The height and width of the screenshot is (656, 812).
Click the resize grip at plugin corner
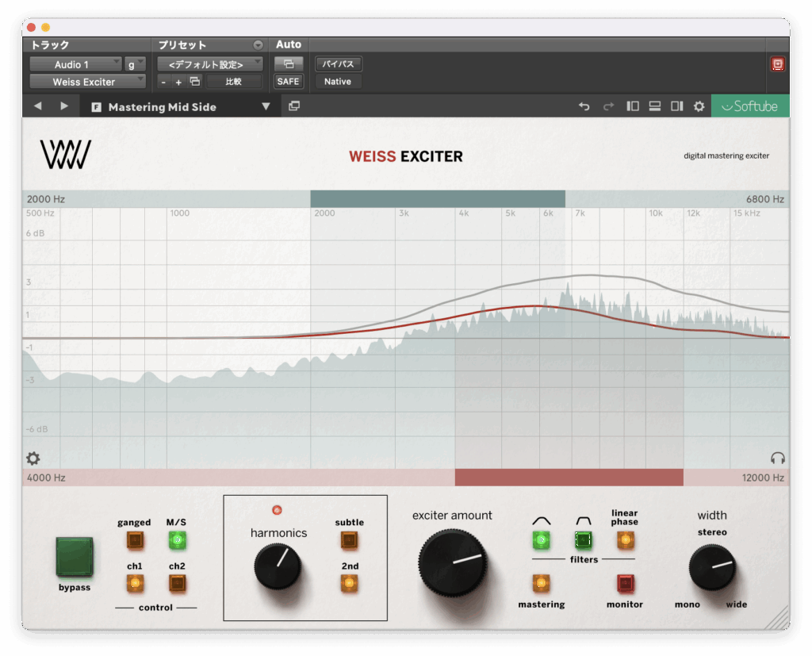point(776,617)
